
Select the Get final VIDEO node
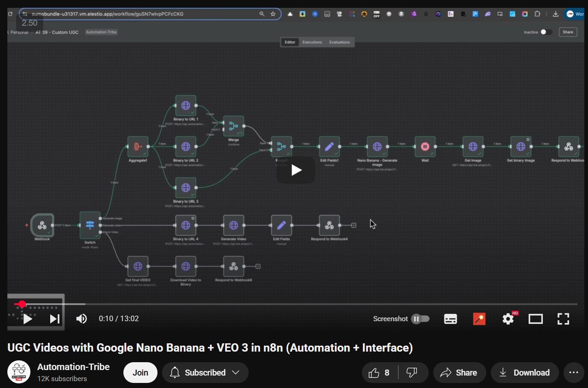click(138, 266)
